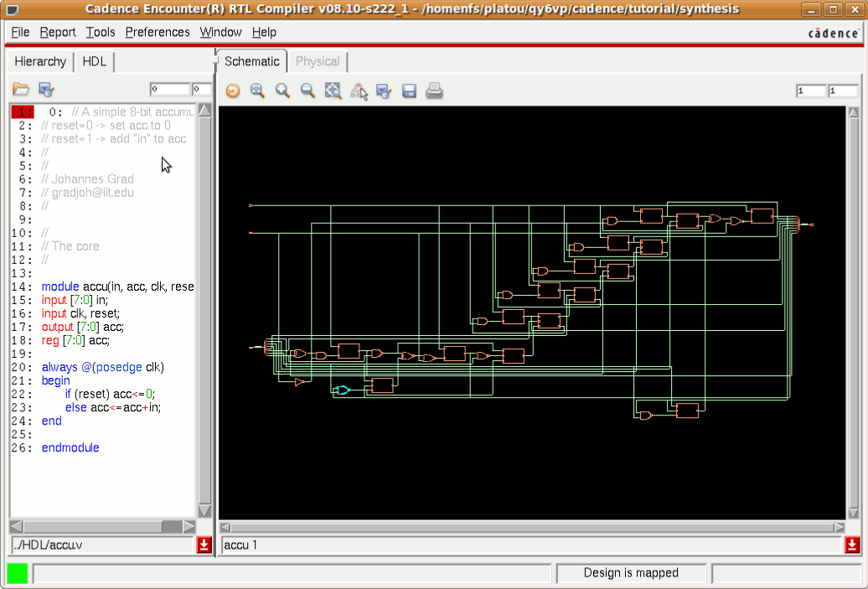Click comment '// gradjoh@iit.edu'
This screenshot has height=589, width=868.
87,193
